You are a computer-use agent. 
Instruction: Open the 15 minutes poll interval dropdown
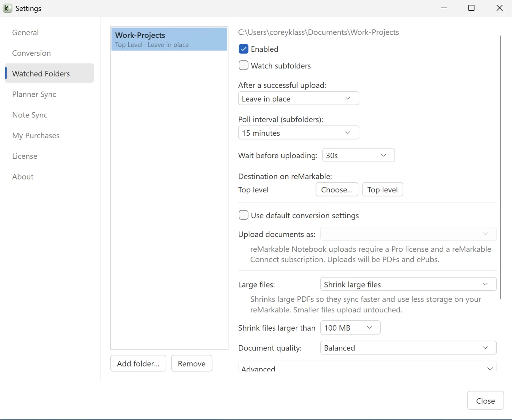[x=299, y=133]
